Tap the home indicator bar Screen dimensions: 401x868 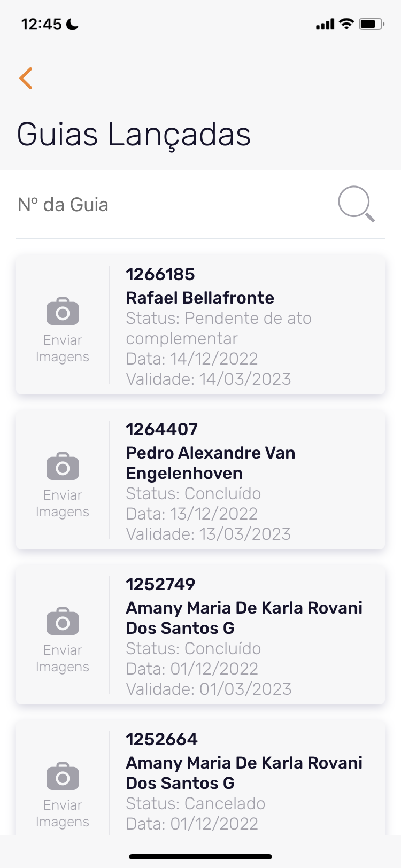[200, 857]
